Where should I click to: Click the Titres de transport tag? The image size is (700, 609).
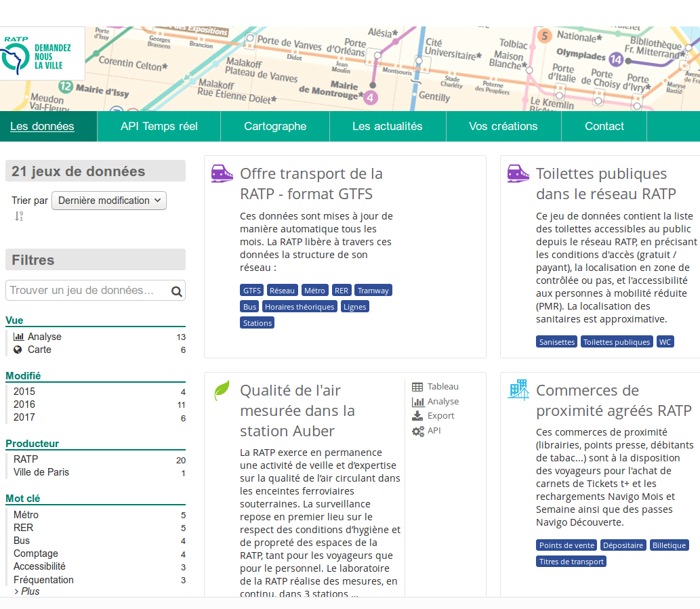pos(571,562)
